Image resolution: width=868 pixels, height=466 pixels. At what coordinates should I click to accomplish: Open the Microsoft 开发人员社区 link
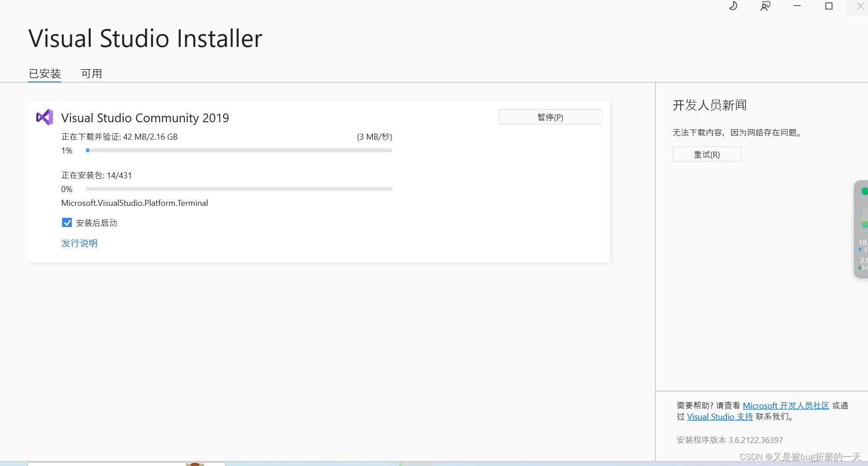pos(787,405)
